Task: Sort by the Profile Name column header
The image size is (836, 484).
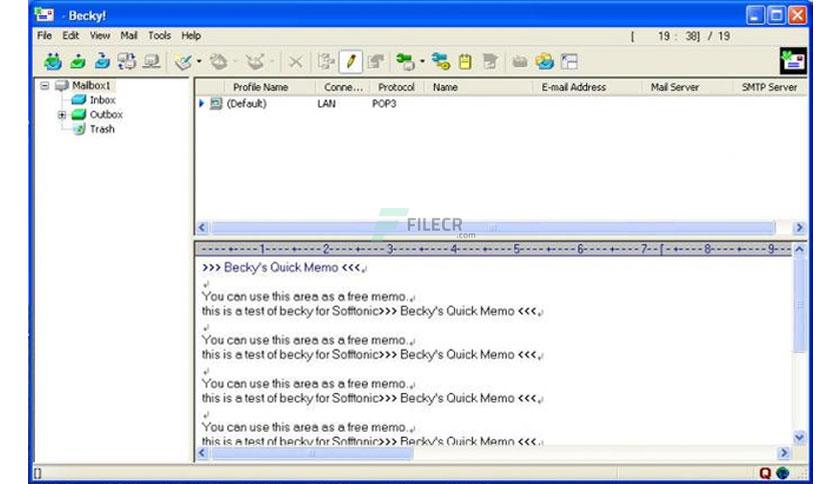Action: click(x=261, y=87)
